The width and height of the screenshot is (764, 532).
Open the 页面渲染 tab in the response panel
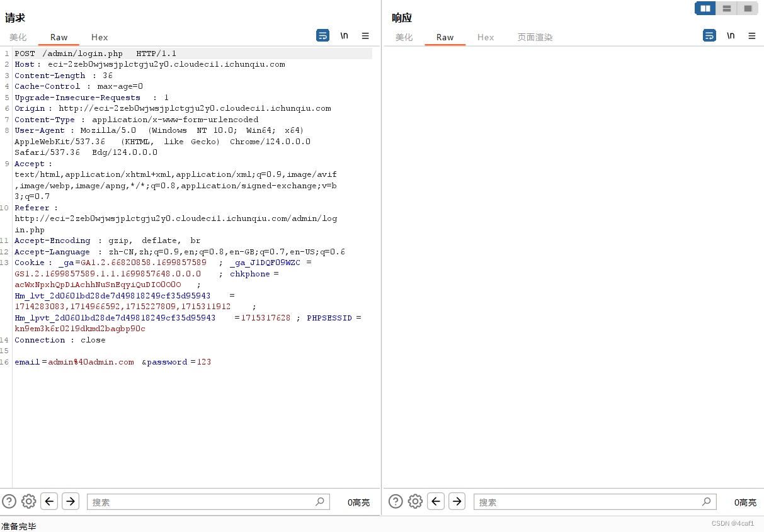(535, 37)
